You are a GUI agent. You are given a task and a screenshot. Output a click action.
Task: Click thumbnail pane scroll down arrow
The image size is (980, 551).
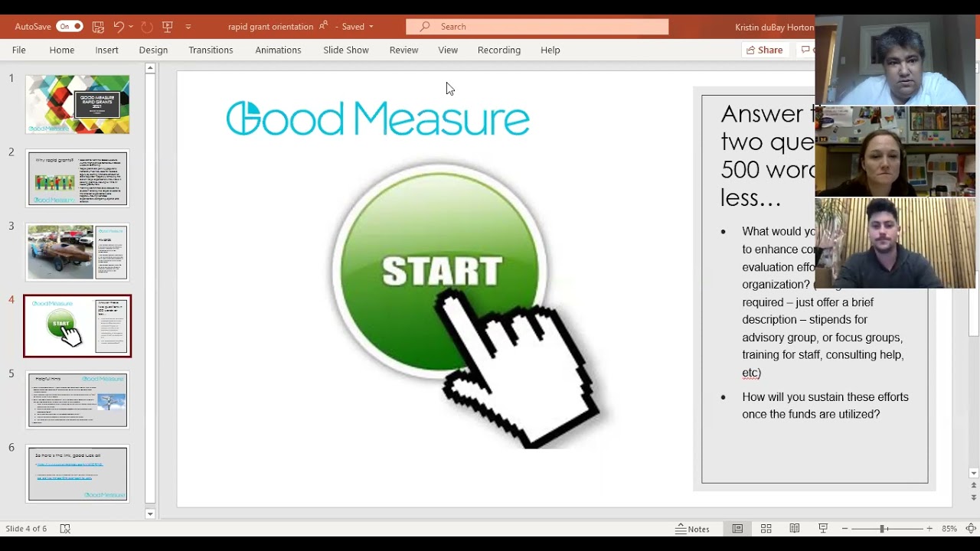coord(150,514)
